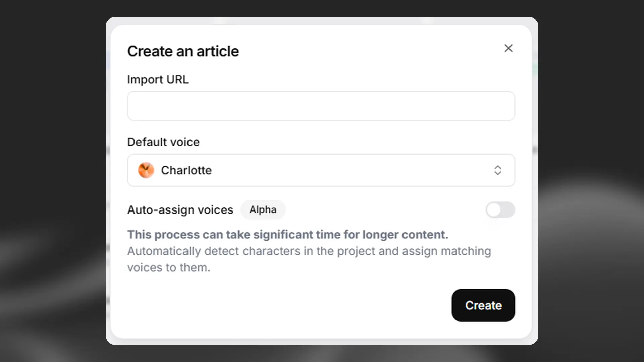644x362 pixels.
Task: Expand the voice selector showing Charlotte
Action: (x=321, y=170)
